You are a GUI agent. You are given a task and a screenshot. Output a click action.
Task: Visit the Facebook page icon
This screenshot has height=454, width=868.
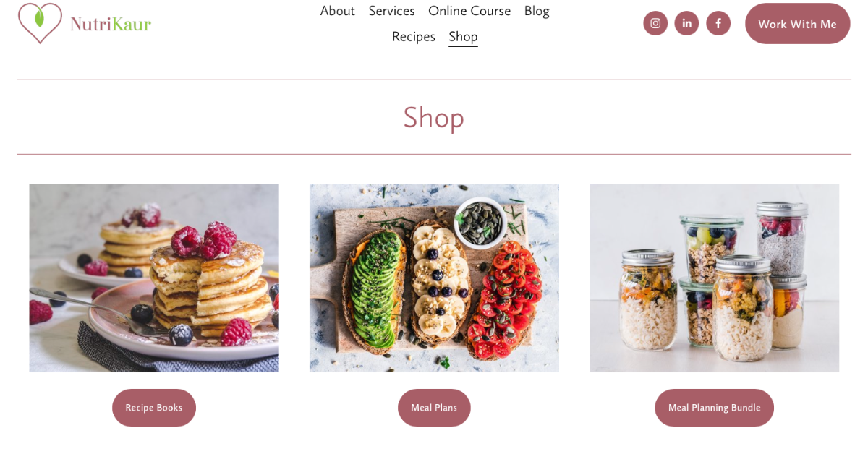point(718,23)
